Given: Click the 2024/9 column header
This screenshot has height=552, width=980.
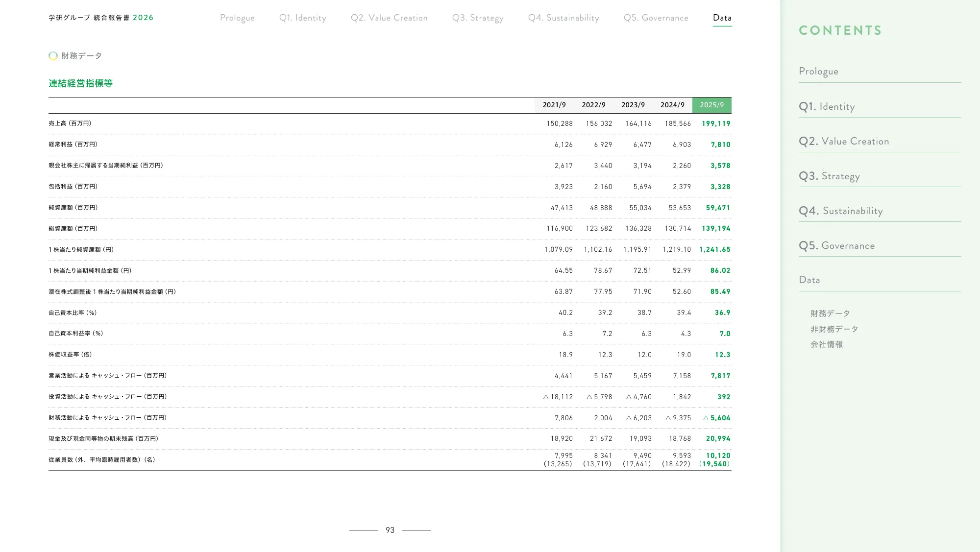Looking at the screenshot, I should [672, 105].
